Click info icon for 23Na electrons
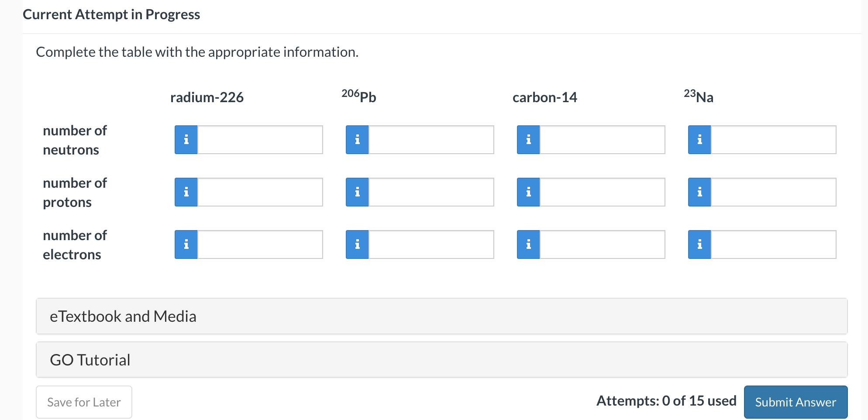 tap(699, 244)
